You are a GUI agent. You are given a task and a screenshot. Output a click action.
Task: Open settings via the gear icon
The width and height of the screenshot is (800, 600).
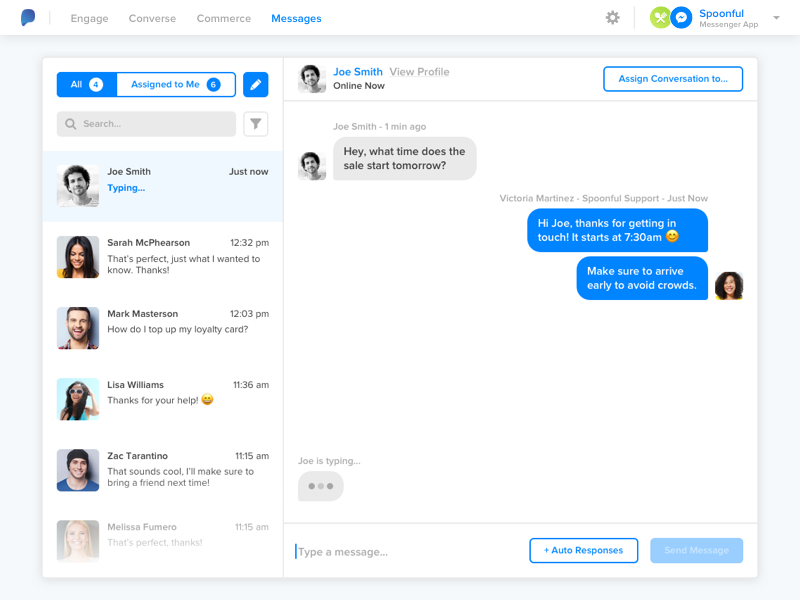612,18
